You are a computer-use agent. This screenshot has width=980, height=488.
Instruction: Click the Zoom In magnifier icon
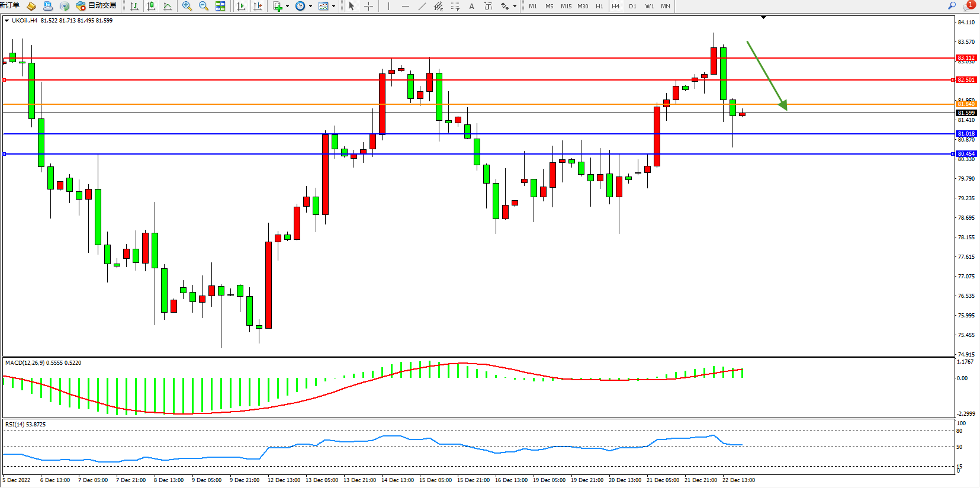[x=187, y=6]
